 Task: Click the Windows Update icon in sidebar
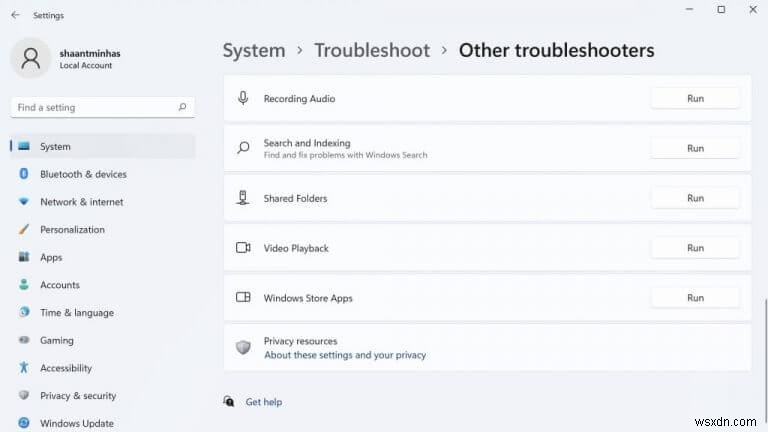[x=24, y=423]
